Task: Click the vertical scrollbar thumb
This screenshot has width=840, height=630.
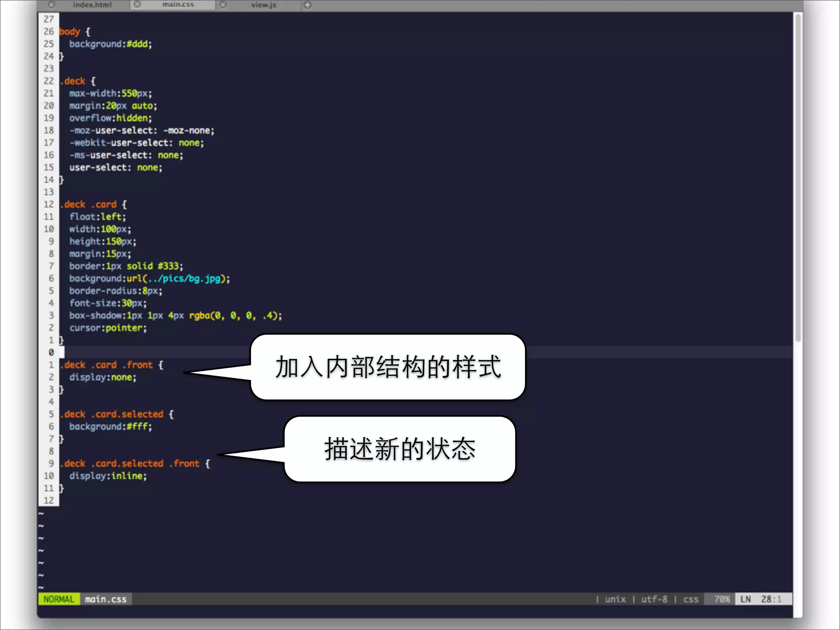Action: (x=798, y=177)
